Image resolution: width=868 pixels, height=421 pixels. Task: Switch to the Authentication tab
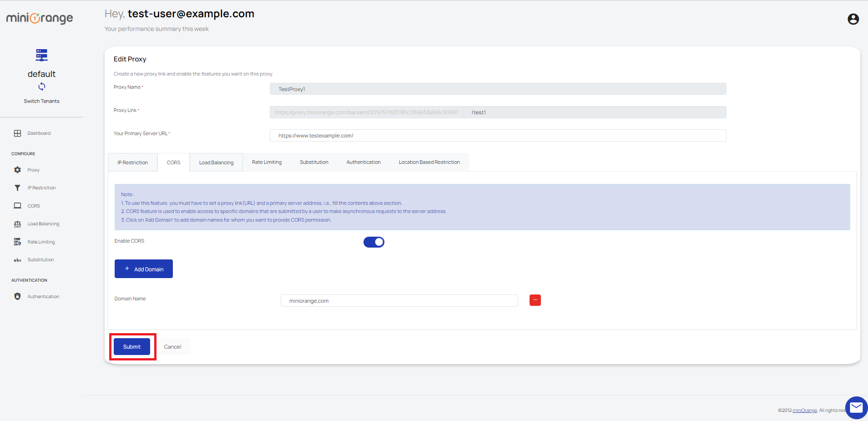point(363,162)
